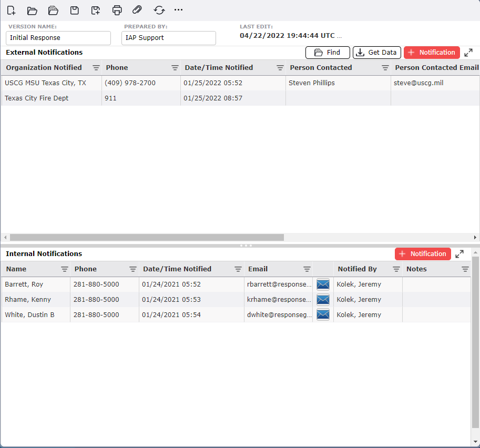
Task: Click the save floppy disk icon
Action: tap(75, 10)
